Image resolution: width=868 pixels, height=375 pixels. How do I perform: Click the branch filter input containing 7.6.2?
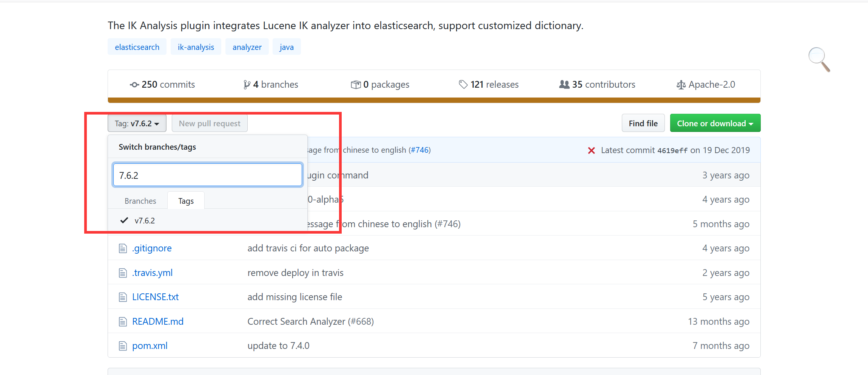(x=207, y=175)
